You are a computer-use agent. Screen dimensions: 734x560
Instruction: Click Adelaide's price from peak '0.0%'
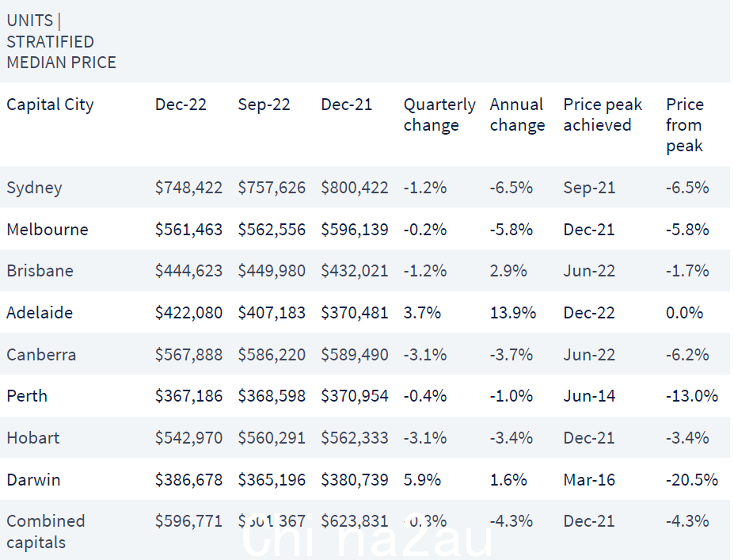coord(684,312)
